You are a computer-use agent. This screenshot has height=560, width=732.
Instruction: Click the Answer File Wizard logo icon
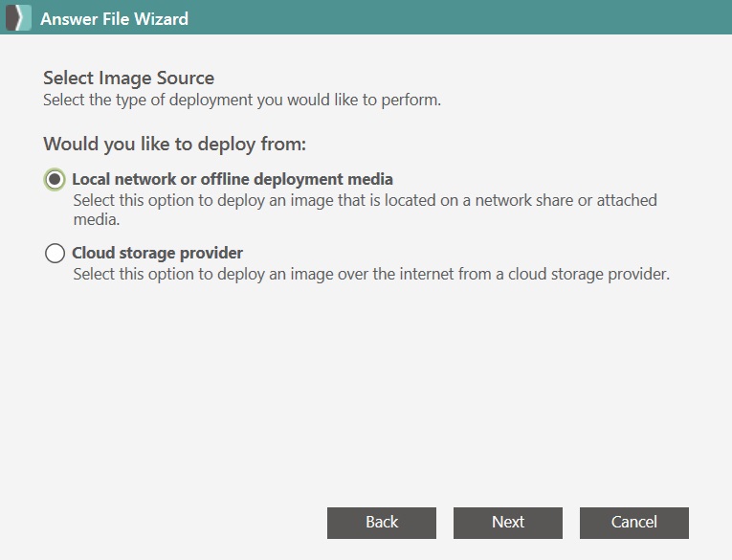(18, 18)
